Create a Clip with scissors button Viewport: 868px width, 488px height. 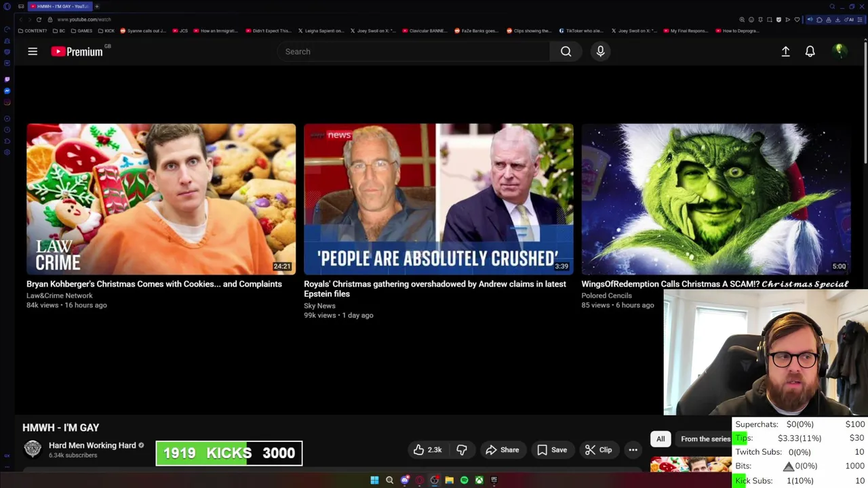point(598,450)
